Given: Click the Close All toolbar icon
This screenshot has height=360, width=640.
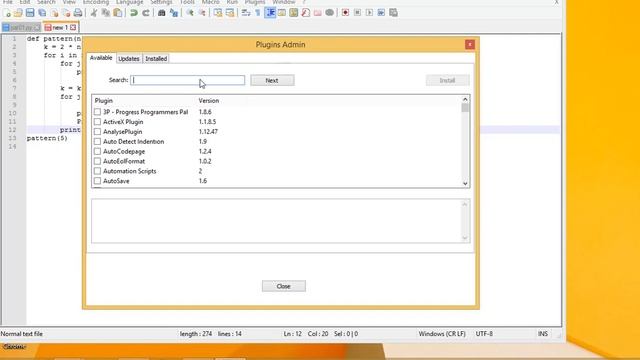Looking at the screenshot, I should [66, 13].
